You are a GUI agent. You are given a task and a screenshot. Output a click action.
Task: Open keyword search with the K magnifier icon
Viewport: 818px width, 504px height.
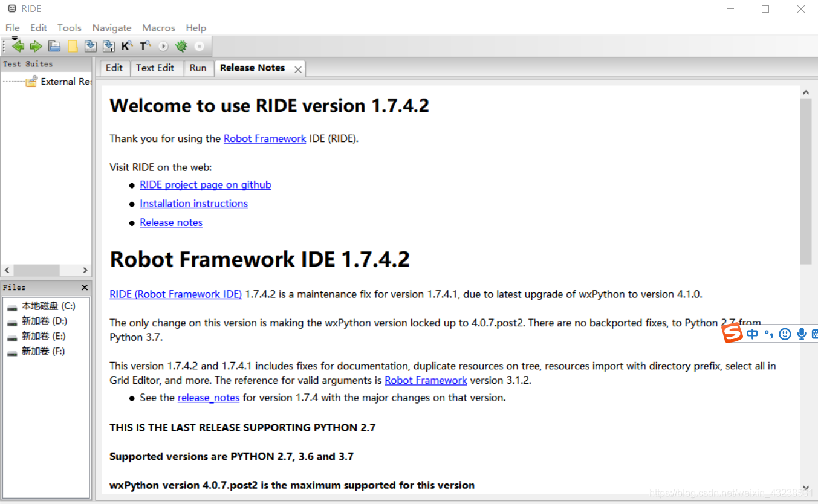pos(128,46)
